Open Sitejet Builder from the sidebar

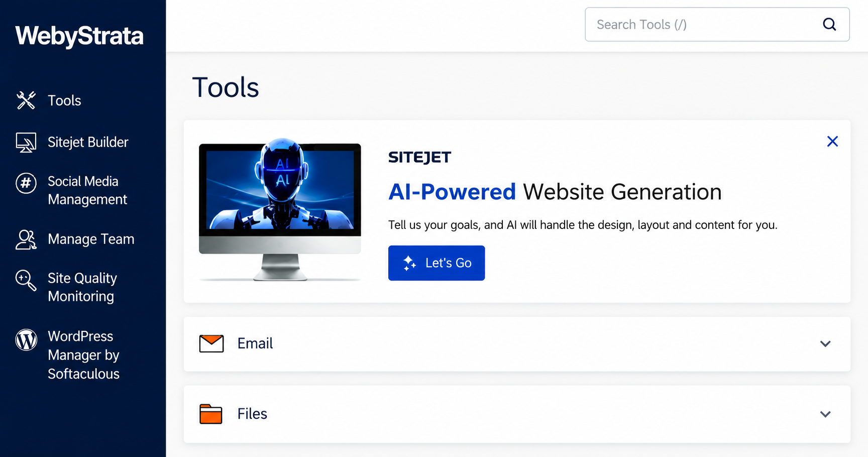click(88, 142)
